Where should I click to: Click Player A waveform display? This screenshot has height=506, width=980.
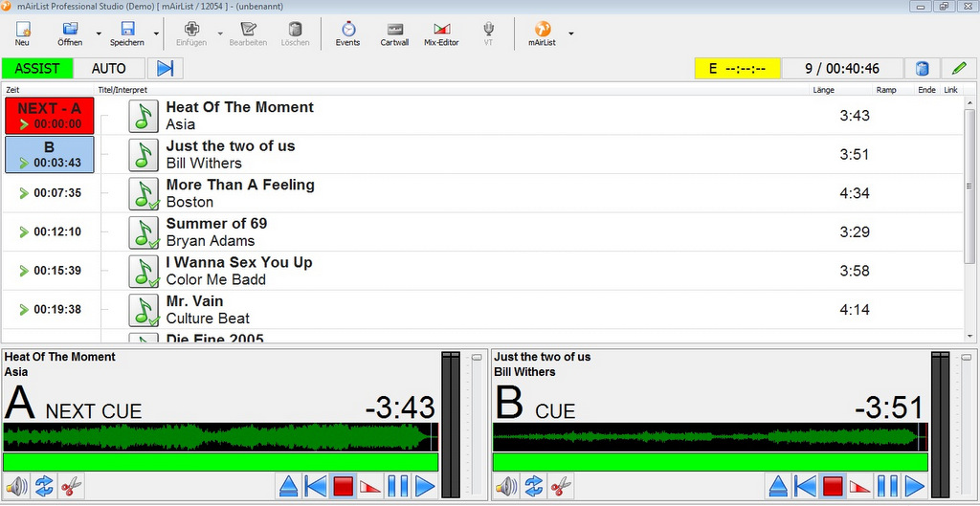point(221,437)
